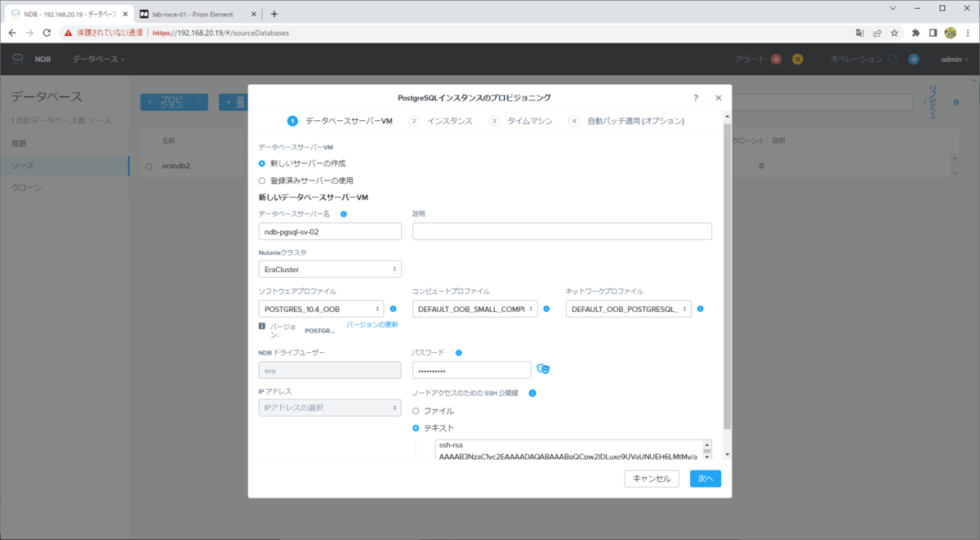Open Chrome side panel icon

(x=933, y=33)
